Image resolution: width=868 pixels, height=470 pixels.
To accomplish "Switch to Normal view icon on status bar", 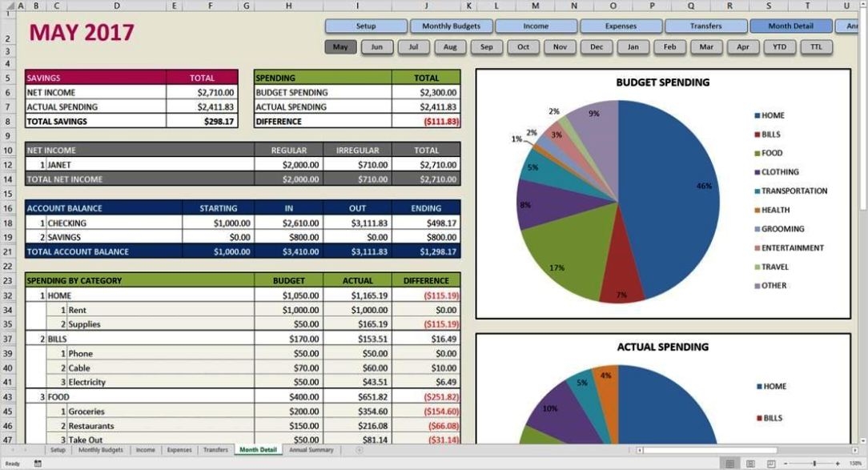I will [x=729, y=463].
